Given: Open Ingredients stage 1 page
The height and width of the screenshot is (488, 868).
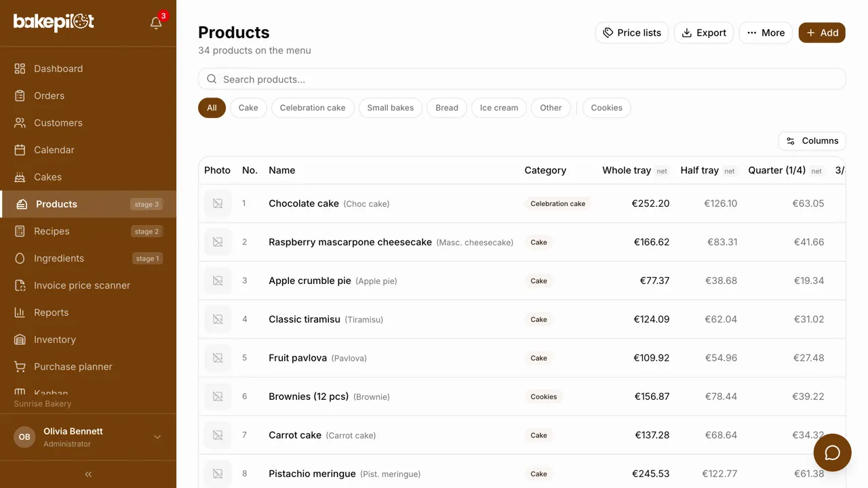Looking at the screenshot, I should [x=88, y=258].
